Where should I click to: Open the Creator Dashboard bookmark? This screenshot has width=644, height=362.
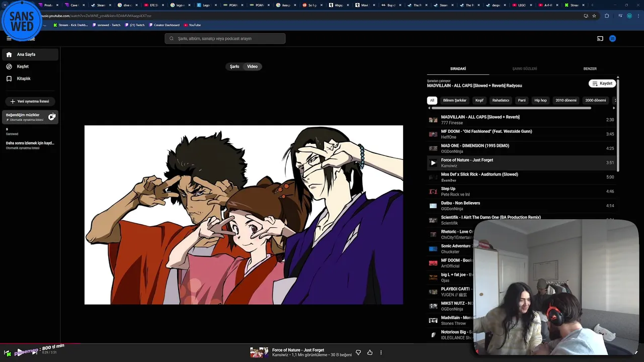point(164,25)
